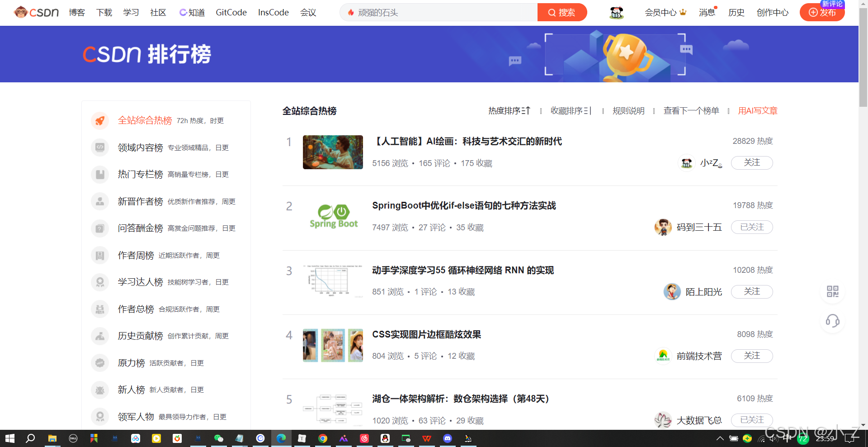
Task: Open GitCode in top navigation
Action: [x=231, y=13]
